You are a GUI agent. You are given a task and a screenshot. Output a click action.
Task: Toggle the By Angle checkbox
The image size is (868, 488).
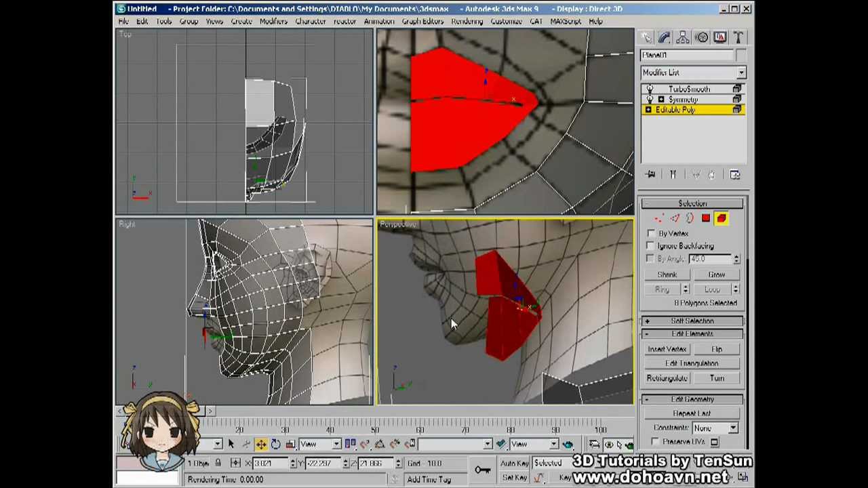point(651,259)
